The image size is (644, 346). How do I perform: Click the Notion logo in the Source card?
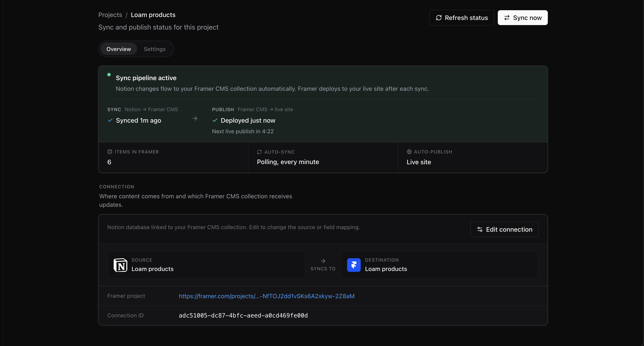click(x=120, y=265)
